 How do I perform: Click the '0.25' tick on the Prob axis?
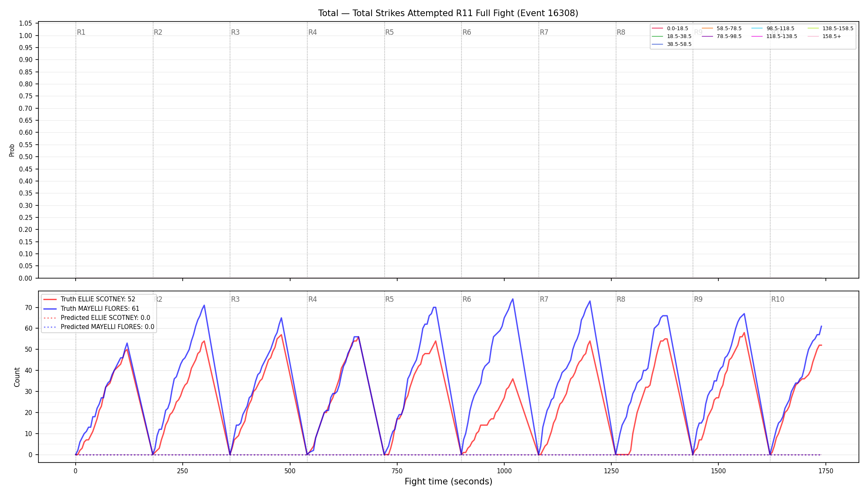[26, 217]
